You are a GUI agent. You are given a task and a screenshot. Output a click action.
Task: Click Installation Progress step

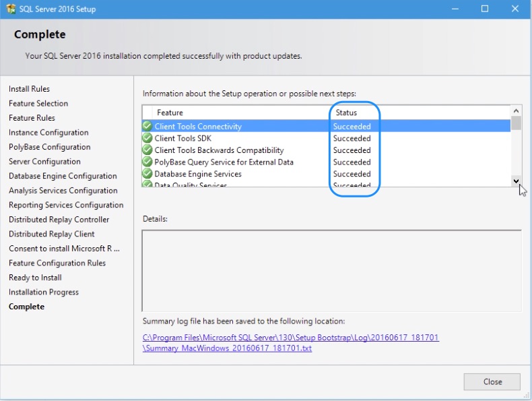43,292
